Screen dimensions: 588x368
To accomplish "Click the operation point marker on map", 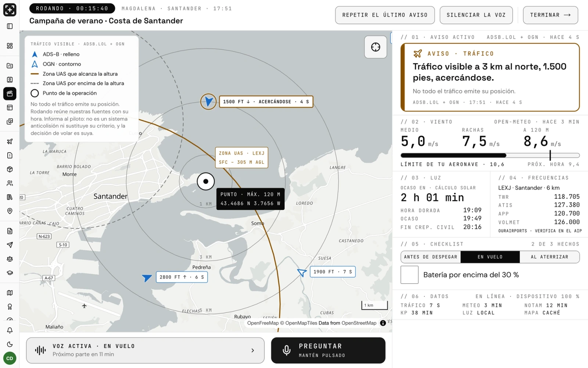I will [x=206, y=181].
